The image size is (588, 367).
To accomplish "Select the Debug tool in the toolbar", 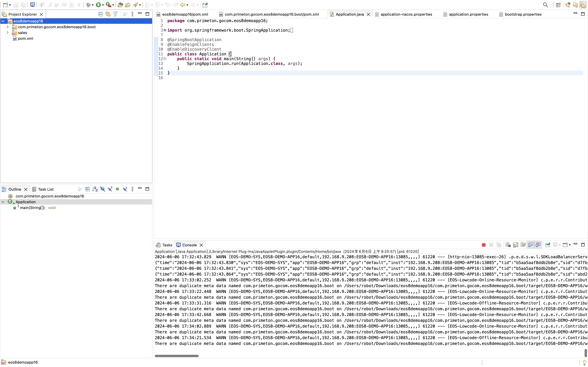I will click(88, 5).
